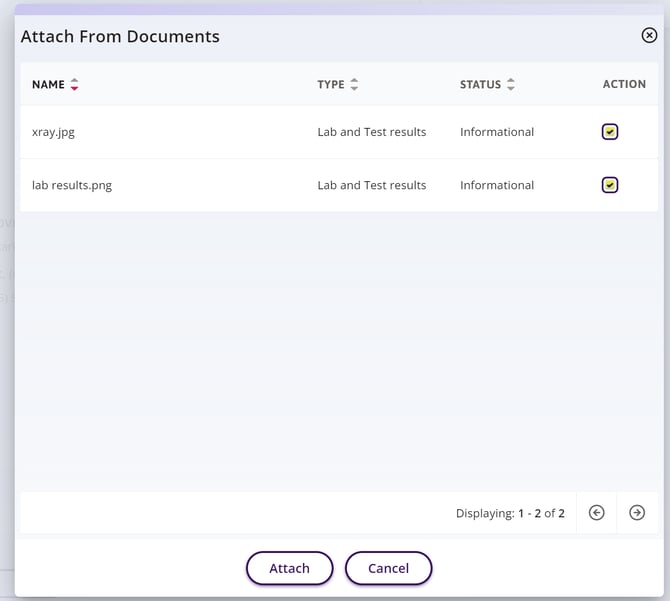Click the TYPE column header label
Screen dimensions: 670x601
click(331, 85)
